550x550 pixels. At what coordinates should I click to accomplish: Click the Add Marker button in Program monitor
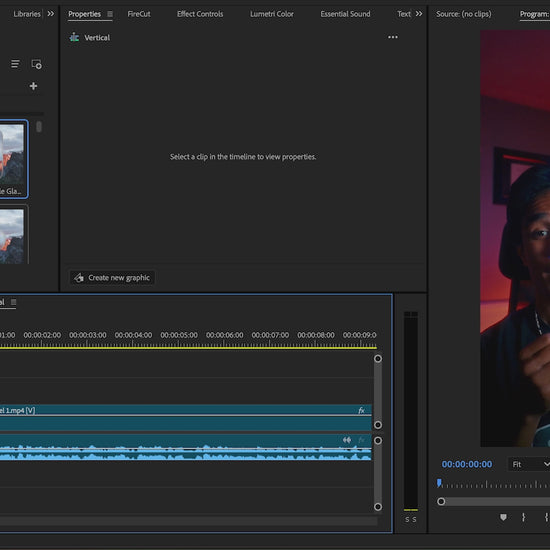(x=503, y=517)
